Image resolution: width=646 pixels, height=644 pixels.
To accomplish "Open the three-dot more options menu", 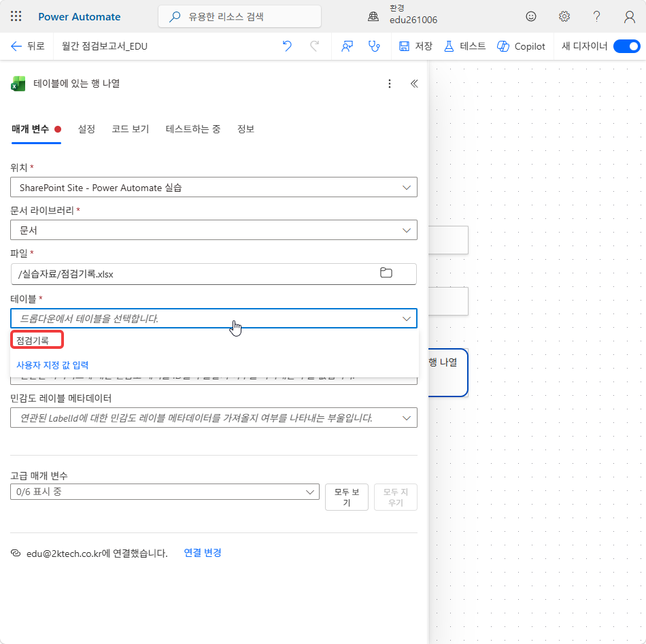I will 390,84.
